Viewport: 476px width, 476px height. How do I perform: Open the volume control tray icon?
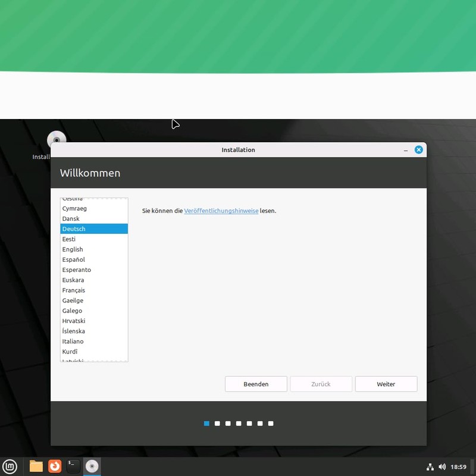point(443,466)
